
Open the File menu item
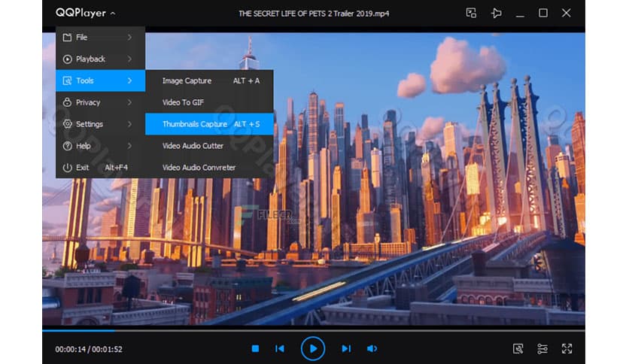tap(100, 38)
